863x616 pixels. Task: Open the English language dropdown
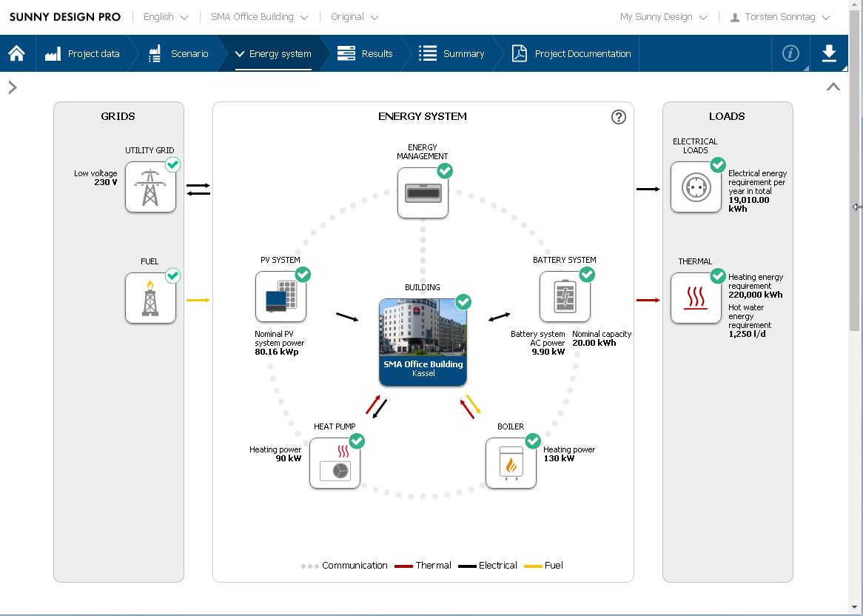166,17
